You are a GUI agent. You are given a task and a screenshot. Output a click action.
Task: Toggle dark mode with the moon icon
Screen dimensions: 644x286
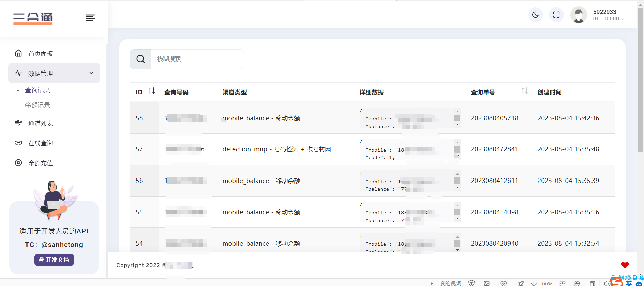(535, 15)
